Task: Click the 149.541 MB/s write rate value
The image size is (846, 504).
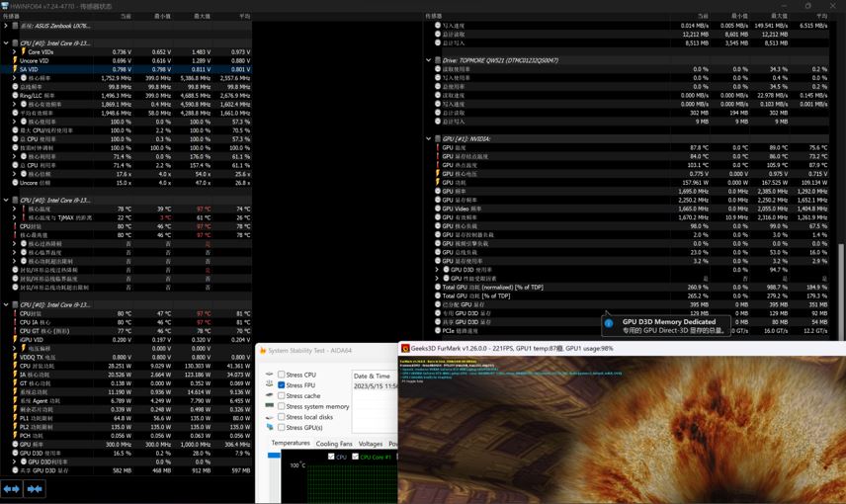Action: pos(771,26)
